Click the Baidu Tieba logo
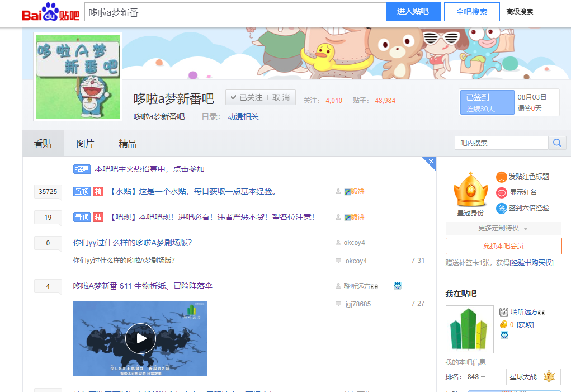Image resolution: width=571 pixels, height=392 pixels. 51,12
